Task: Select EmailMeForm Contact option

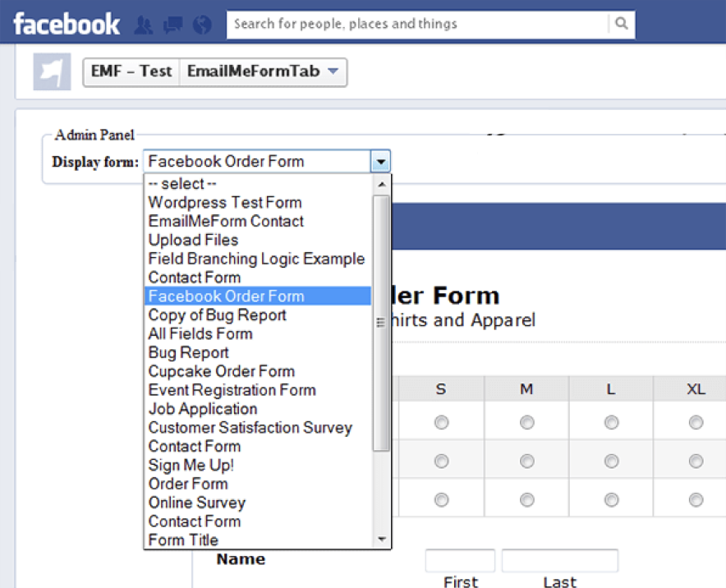Action: click(x=258, y=221)
